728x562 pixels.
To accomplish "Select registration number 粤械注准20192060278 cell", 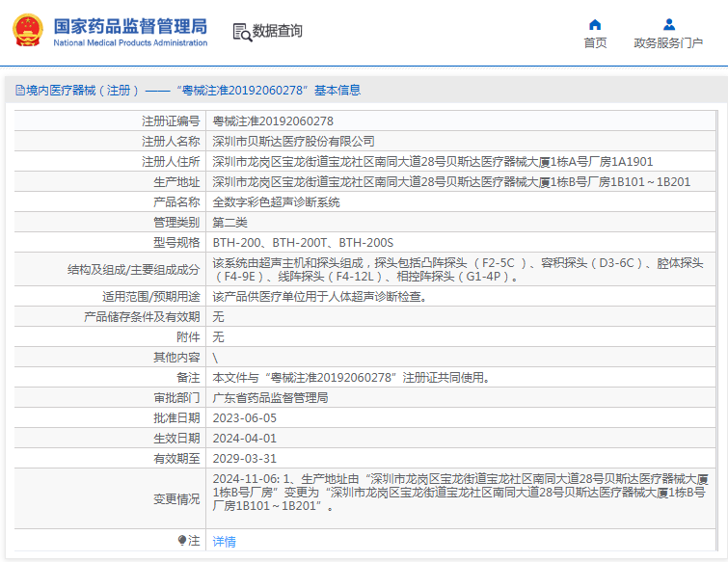I will [x=273, y=121].
